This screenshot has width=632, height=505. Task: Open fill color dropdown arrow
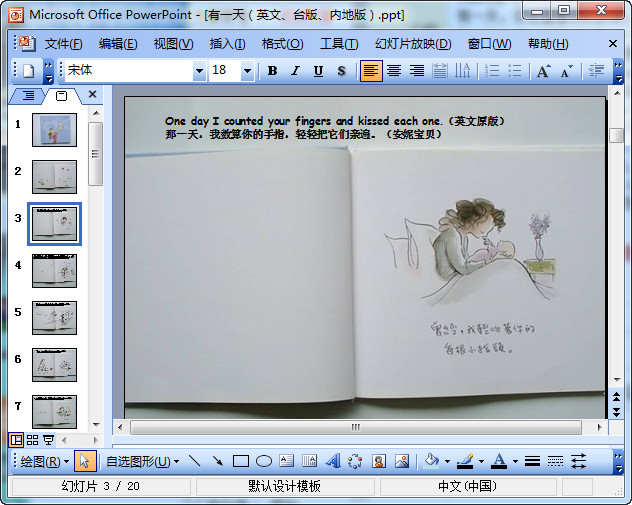pyautogui.click(x=447, y=461)
